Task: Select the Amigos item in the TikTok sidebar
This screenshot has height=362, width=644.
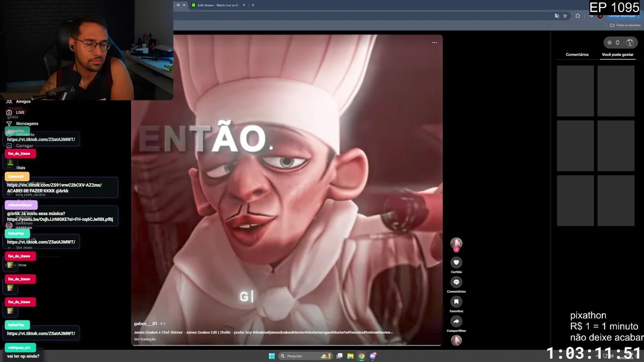Action: (x=23, y=102)
